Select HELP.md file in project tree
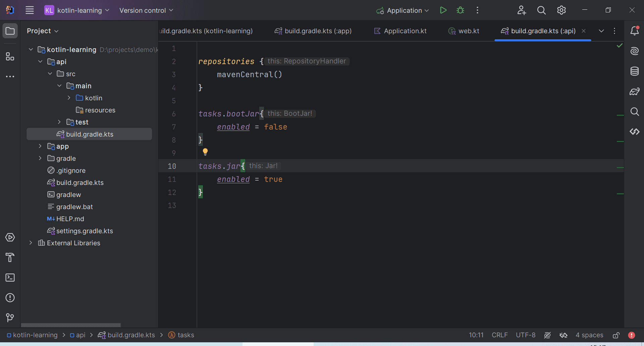This screenshot has width=644, height=346. tap(66, 219)
